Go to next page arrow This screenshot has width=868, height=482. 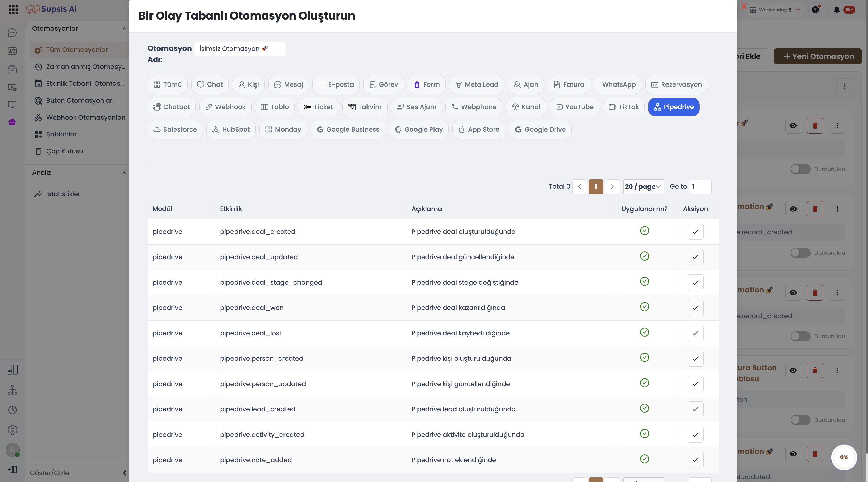(x=612, y=187)
